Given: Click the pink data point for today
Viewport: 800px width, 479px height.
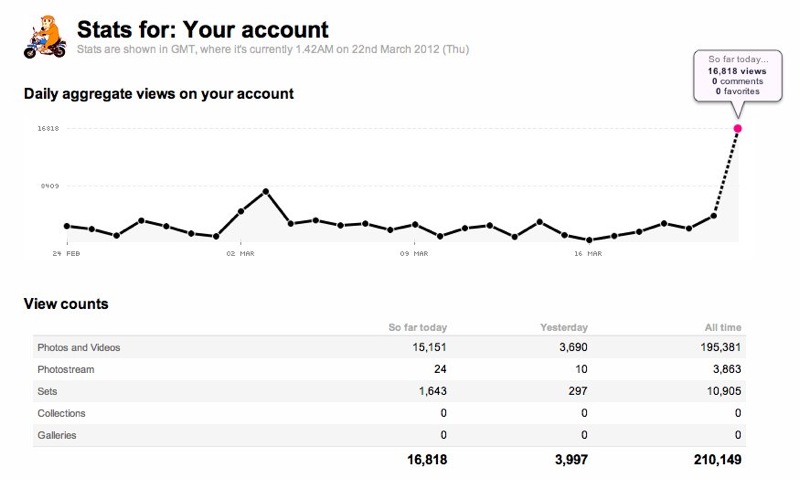Looking at the screenshot, I should pos(738,128).
